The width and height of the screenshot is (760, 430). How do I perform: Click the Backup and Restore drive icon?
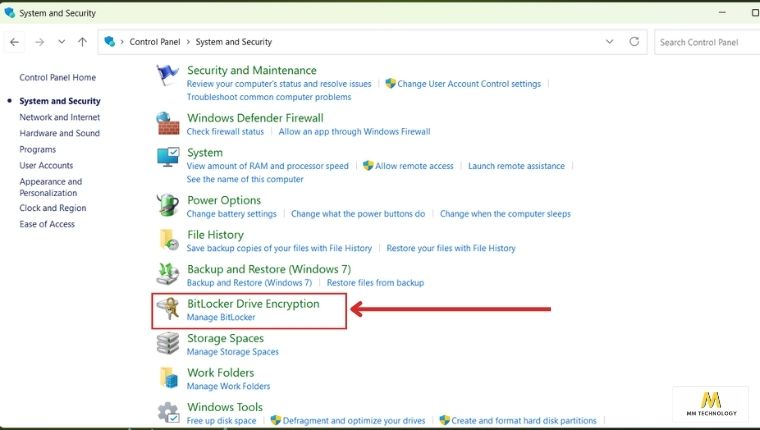point(168,274)
